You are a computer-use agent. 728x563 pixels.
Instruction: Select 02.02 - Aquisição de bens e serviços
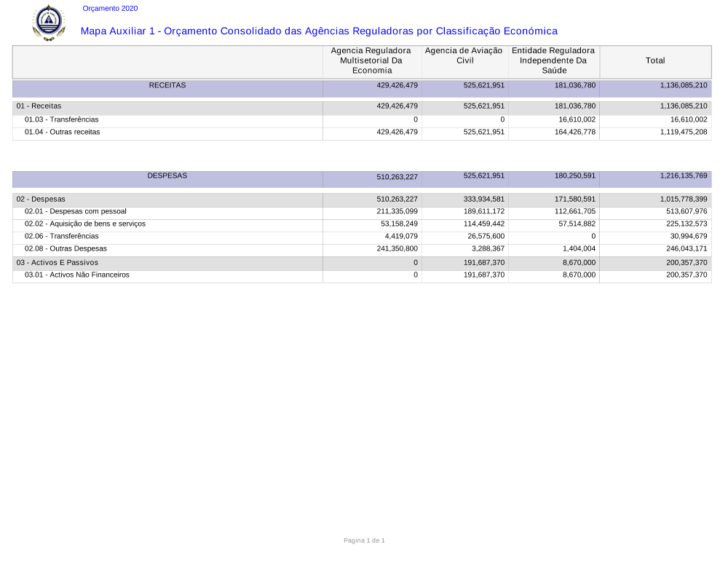[85, 224]
